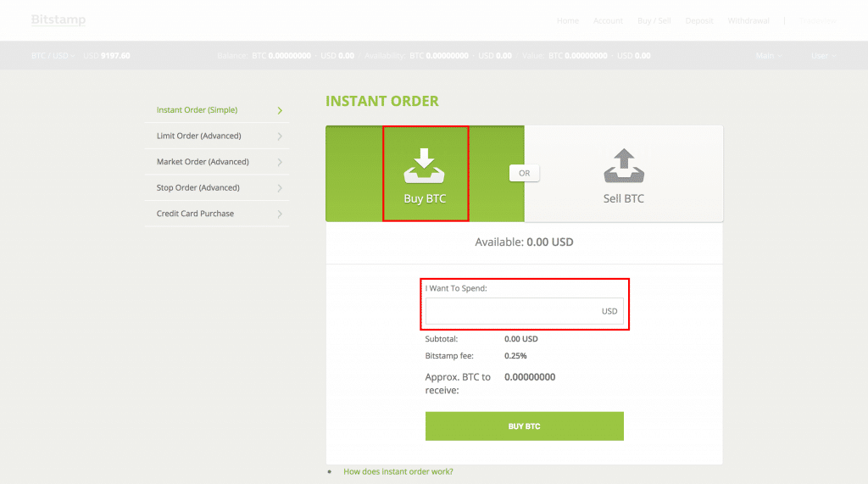Click the USD 9197.60 price text
The width and height of the screenshot is (868, 484).
pos(107,55)
